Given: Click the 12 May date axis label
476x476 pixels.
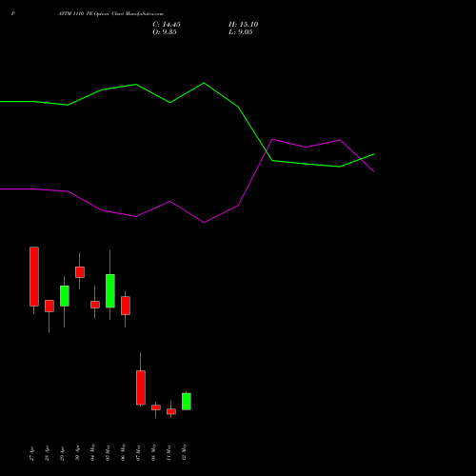Looking at the screenshot, I should [184, 452].
